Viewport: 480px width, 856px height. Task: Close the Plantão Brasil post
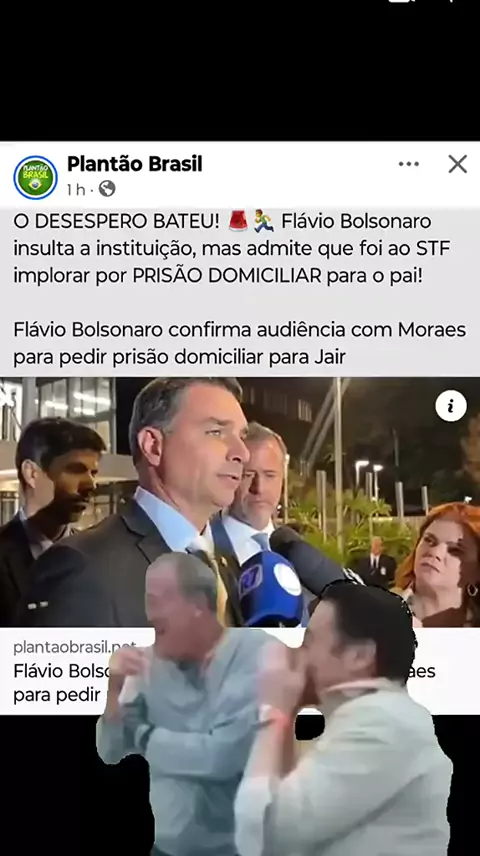[x=458, y=164]
